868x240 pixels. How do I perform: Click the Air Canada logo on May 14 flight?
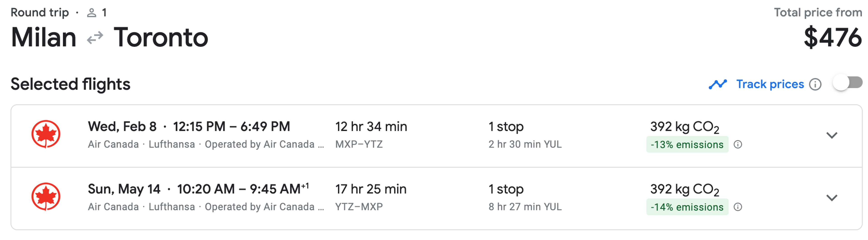46,197
